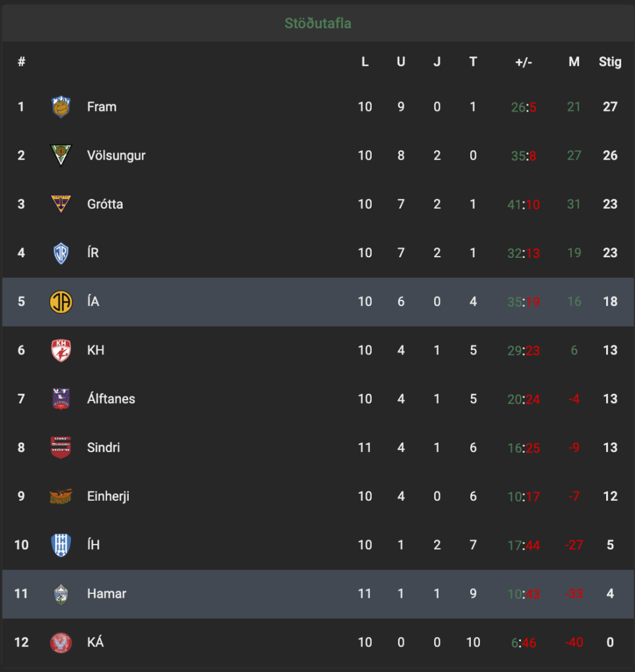Click the Álftanes club crest
This screenshot has height=672, width=635.
coord(61,399)
